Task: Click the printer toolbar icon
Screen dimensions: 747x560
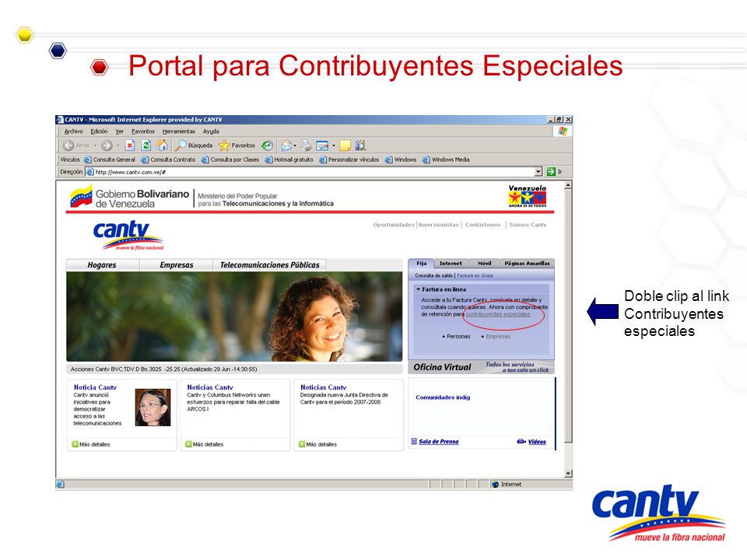Action: point(307,145)
